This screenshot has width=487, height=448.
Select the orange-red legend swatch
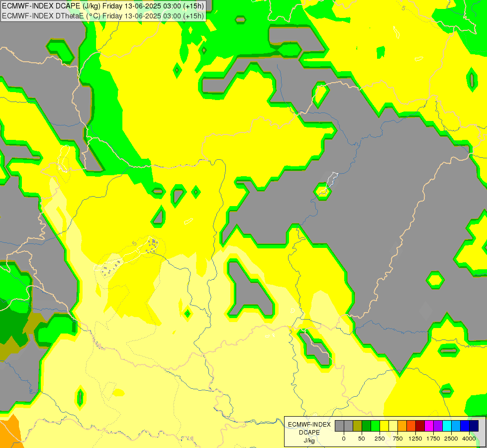(411, 426)
